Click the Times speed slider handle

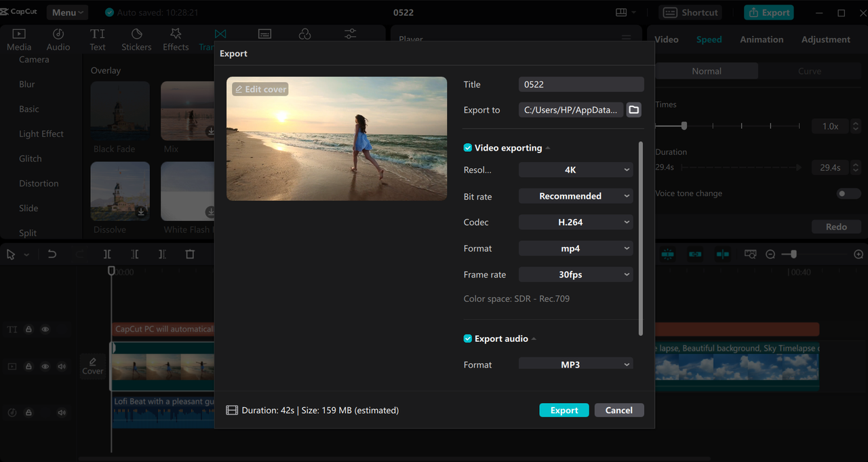coord(684,126)
